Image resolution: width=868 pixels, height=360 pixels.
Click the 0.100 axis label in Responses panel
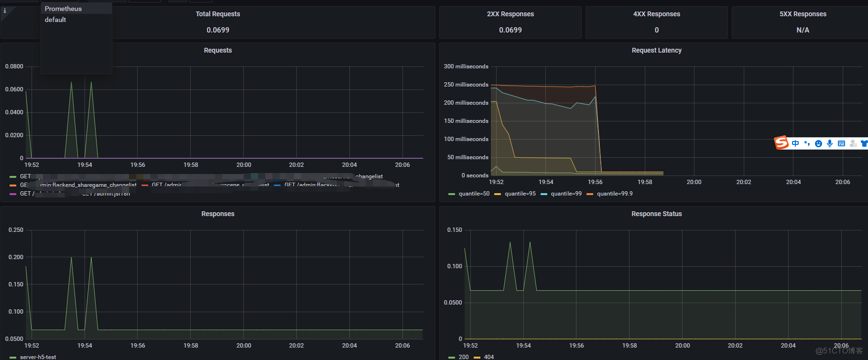click(16, 312)
